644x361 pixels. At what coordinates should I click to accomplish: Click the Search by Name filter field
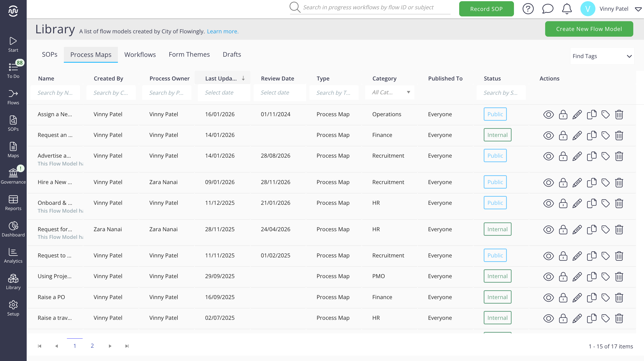55,93
